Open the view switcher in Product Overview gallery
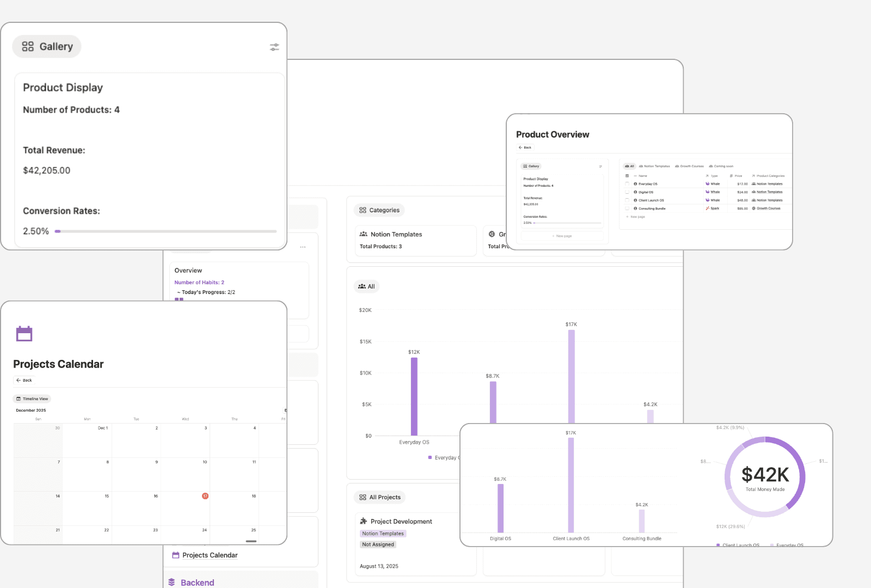 point(531,166)
